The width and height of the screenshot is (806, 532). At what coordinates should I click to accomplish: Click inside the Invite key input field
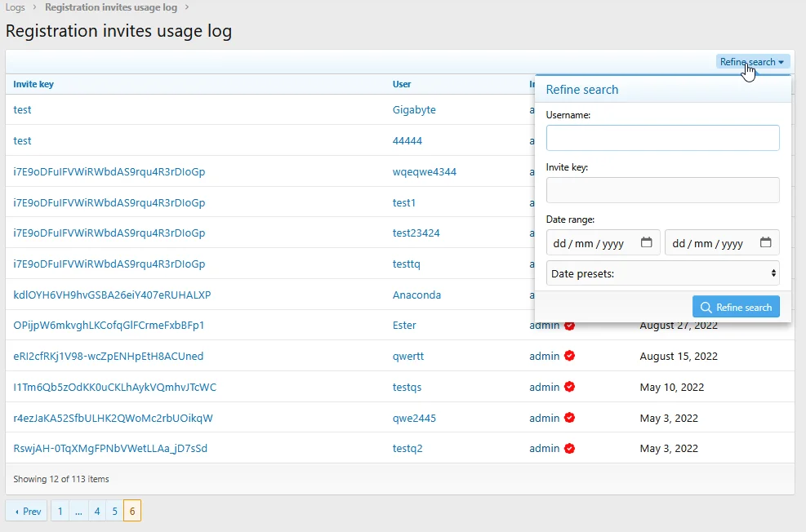[662, 190]
